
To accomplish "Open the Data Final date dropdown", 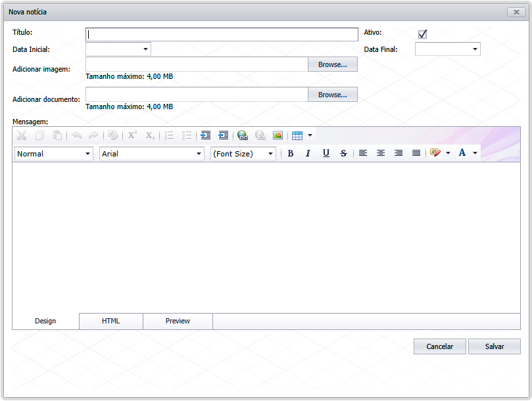I will 475,49.
